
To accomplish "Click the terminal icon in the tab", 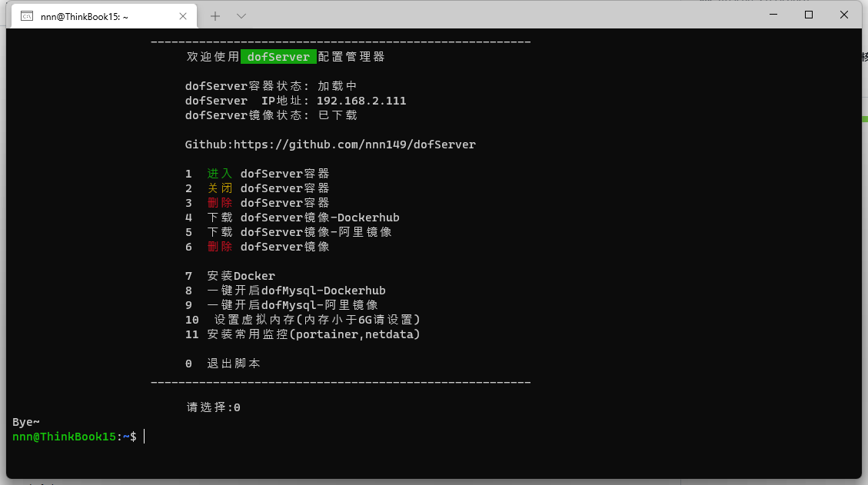I will tap(27, 16).
